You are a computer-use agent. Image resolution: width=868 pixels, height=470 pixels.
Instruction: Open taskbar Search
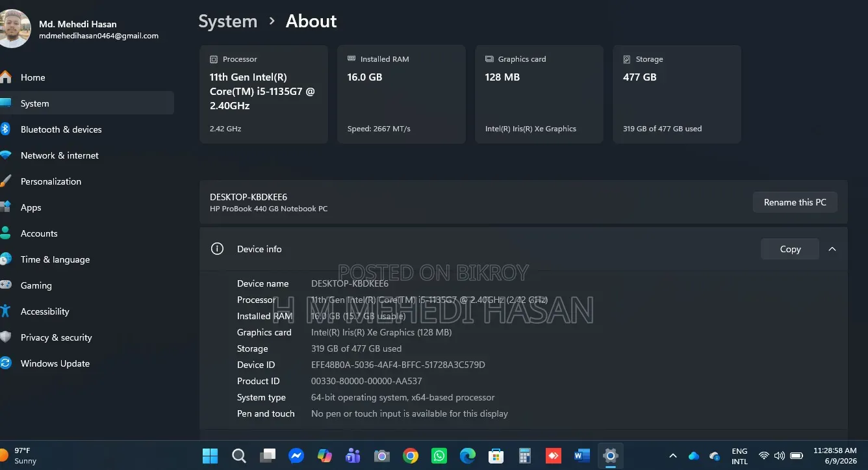[239, 456]
